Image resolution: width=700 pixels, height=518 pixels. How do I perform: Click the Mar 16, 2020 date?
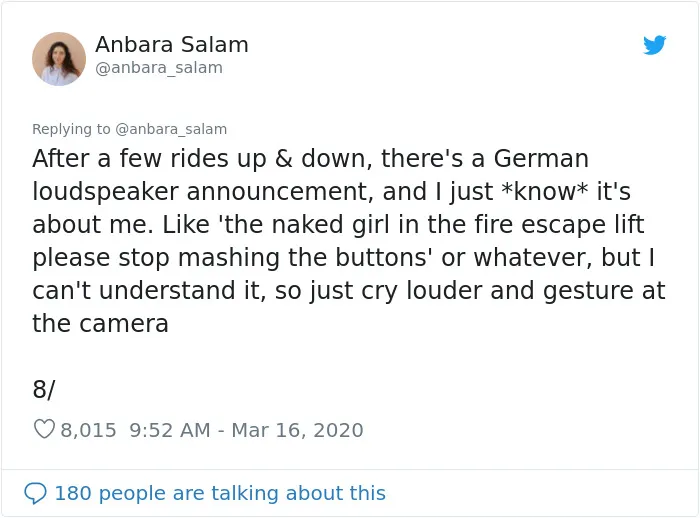tap(297, 430)
